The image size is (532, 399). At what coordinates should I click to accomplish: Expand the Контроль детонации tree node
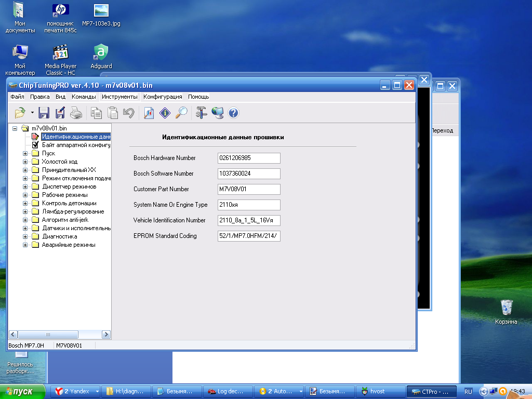click(x=25, y=203)
